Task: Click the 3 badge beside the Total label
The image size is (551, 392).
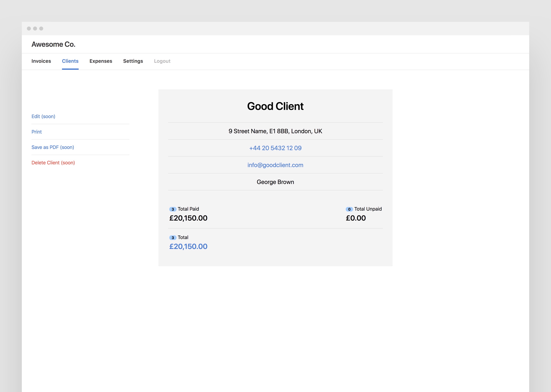Action: [173, 238]
